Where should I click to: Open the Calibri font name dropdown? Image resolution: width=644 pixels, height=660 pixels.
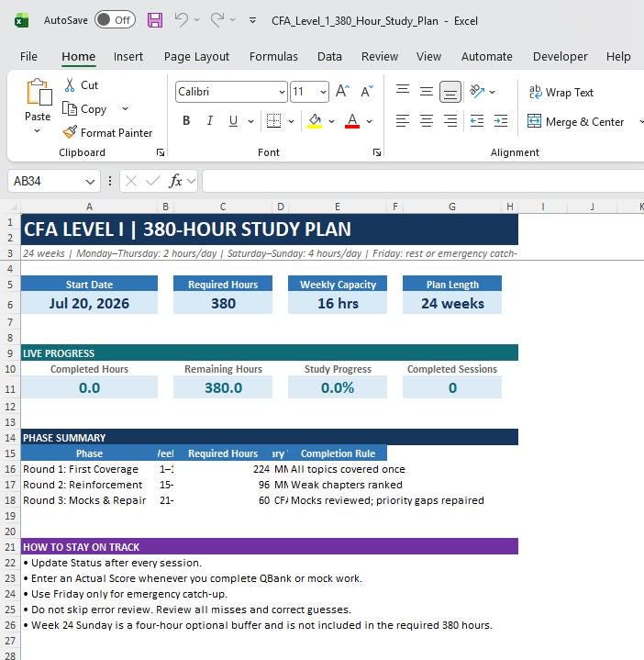(x=282, y=92)
